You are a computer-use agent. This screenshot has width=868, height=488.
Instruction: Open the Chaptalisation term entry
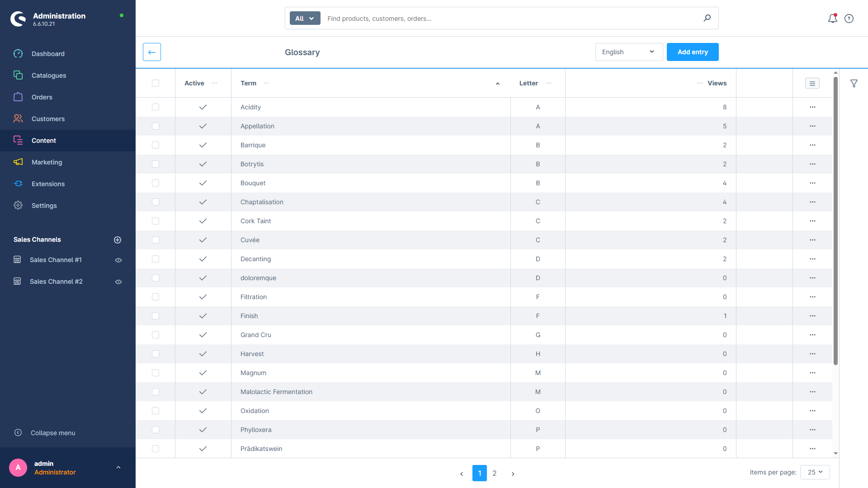tap(262, 202)
